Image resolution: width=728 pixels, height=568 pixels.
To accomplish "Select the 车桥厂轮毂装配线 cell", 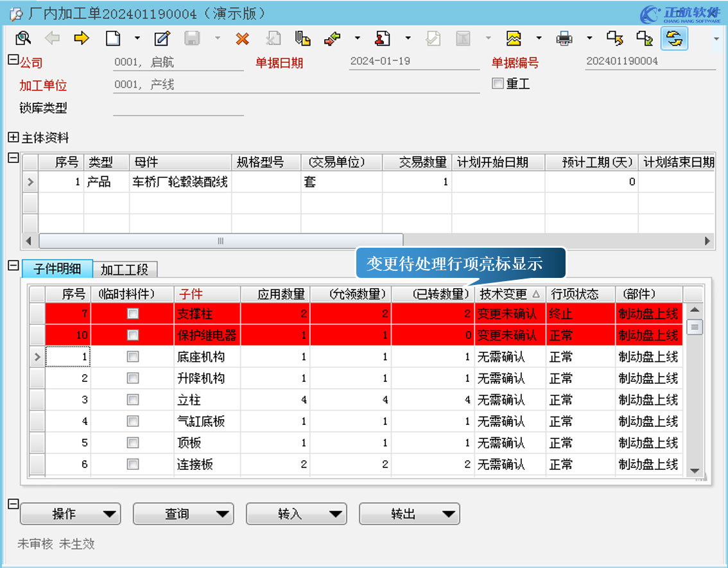I will [180, 182].
